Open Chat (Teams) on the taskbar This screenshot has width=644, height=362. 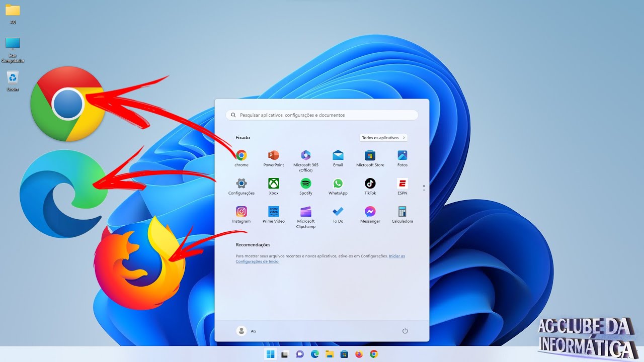click(x=300, y=354)
